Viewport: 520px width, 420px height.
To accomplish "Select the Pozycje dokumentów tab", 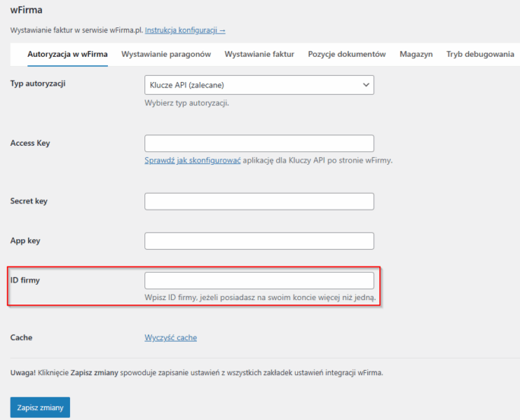I will point(347,55).
